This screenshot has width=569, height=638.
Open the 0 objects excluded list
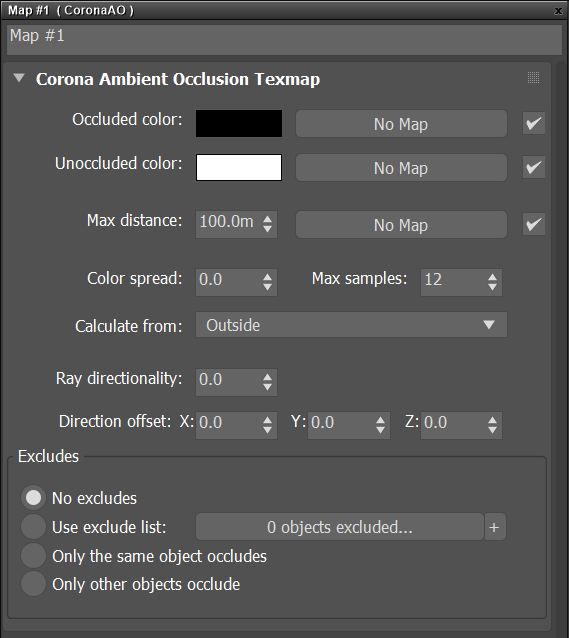[339, 527]
